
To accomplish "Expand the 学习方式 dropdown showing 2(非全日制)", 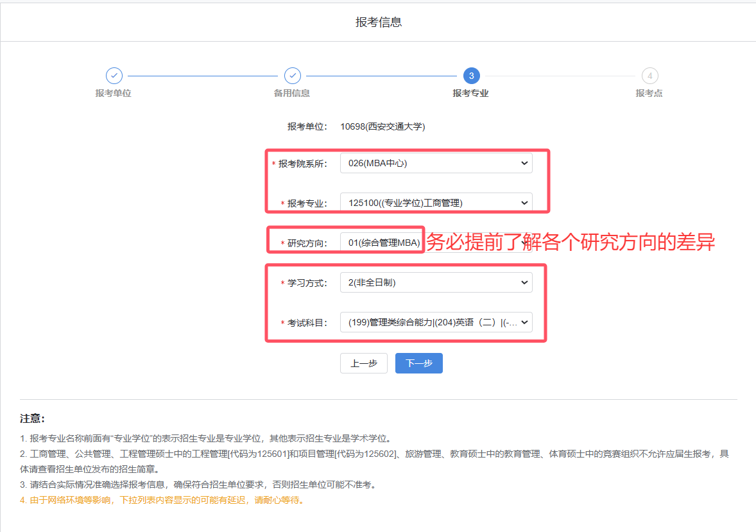I will 436,282.
